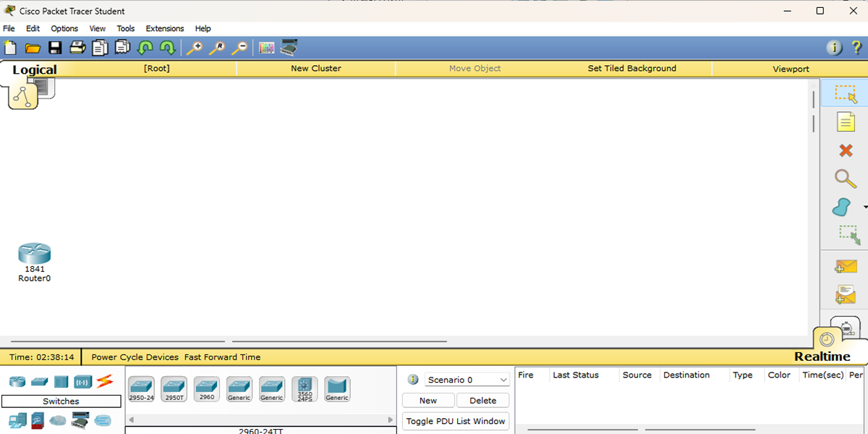Image resolution: width=868 pixels, height=434 pixels.
Task: Click the yellow question mark Help icon
Action: click(x=856, y=48)
